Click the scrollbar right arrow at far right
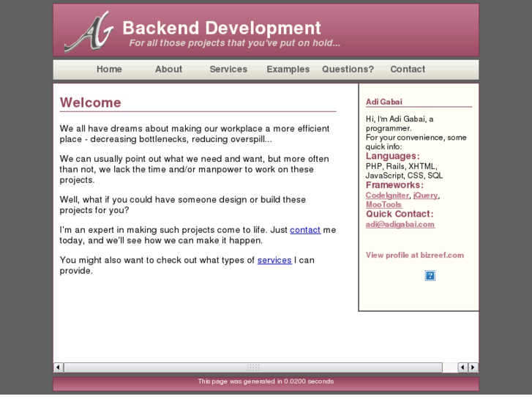This screenshot has width=532, height=399. (x=473, y=368)
